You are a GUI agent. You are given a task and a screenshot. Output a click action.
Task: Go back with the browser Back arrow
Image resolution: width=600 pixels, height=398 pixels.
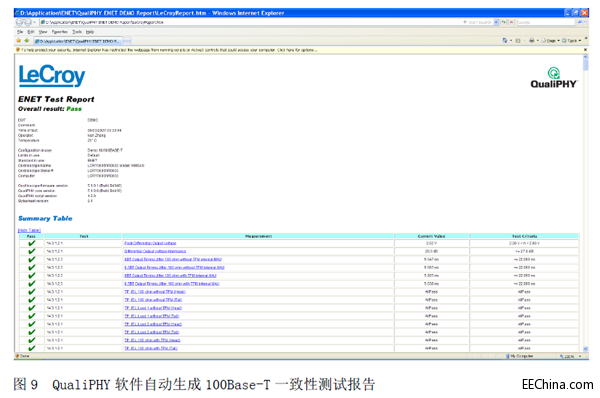[20, 22]
